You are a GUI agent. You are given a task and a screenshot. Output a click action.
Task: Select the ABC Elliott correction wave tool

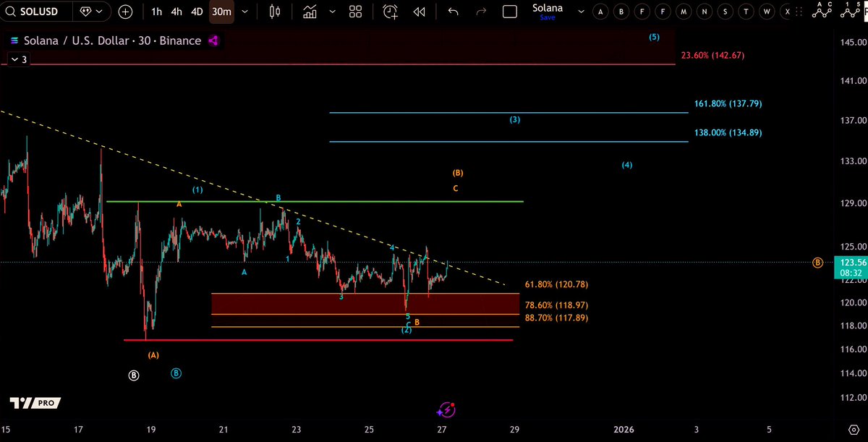tap(820, 10)
